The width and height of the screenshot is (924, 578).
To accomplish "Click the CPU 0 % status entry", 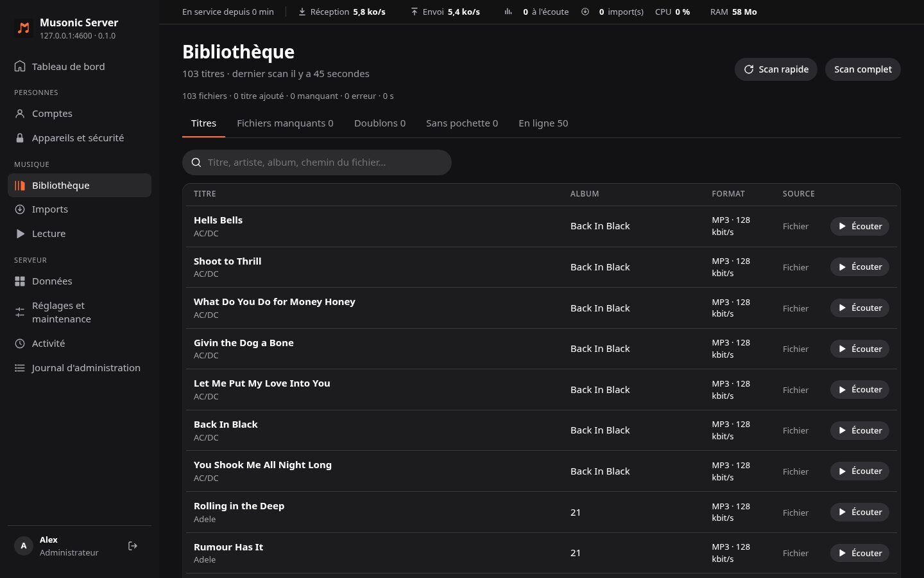I will [x=672, y=12].
